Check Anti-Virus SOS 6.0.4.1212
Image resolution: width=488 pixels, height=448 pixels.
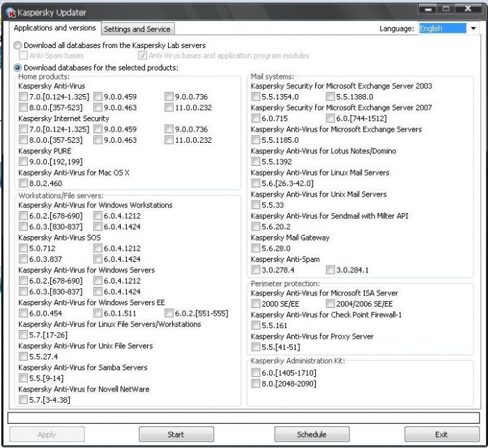pos(98,248)
